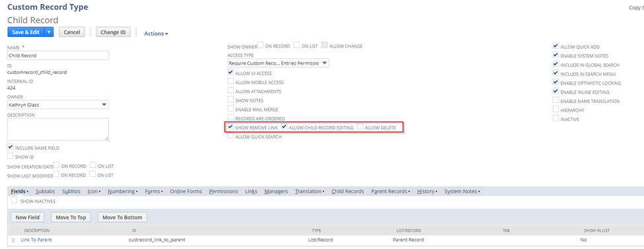
Task: Expand the Actions menu
Action: point(156,34)
